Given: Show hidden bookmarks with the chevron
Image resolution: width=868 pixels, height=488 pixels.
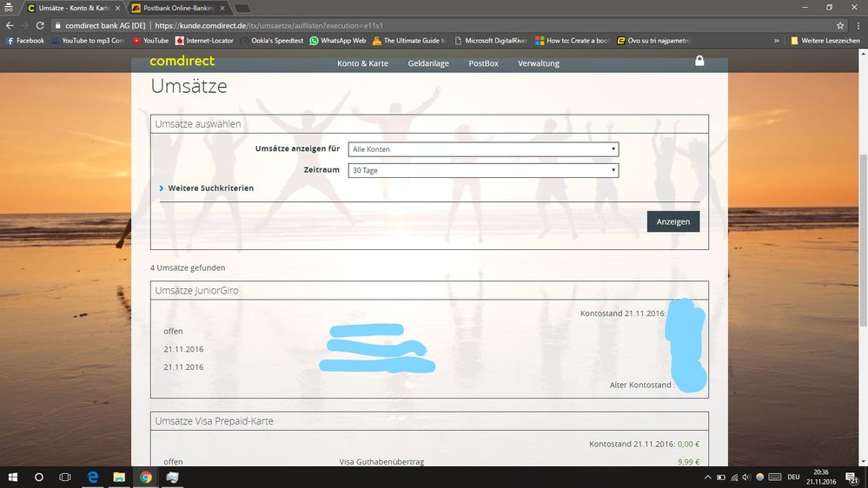Looking at the screenshot, I should point(777,41).
